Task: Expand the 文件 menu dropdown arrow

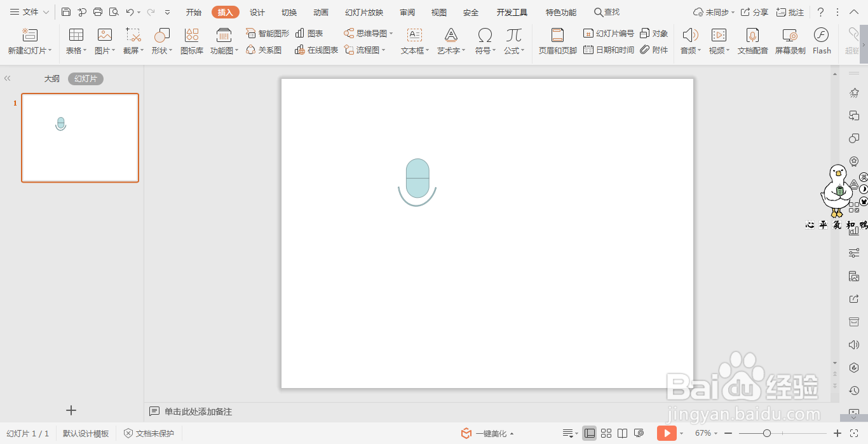Action: [46, 12]
